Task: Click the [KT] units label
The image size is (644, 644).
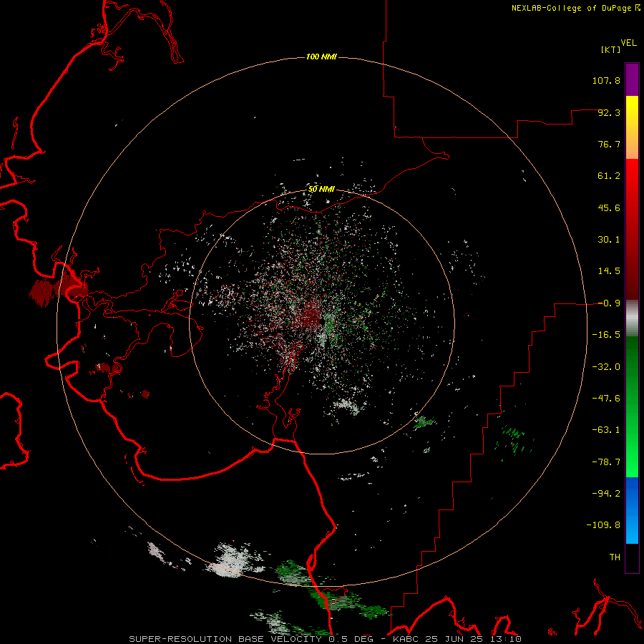Action: coord(610,49)
